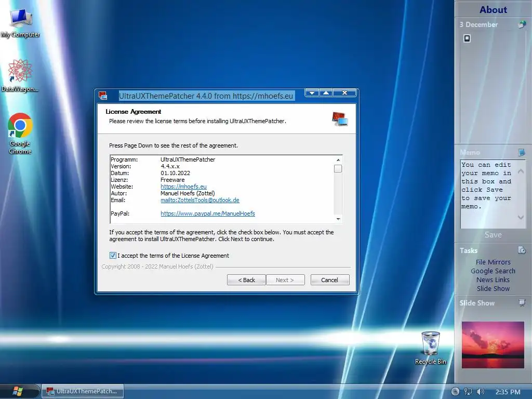Toggle I accept the terms checkbox
The height and width of the screenshot is (399, 532).
pyautogui.click(x=113, y=256)
